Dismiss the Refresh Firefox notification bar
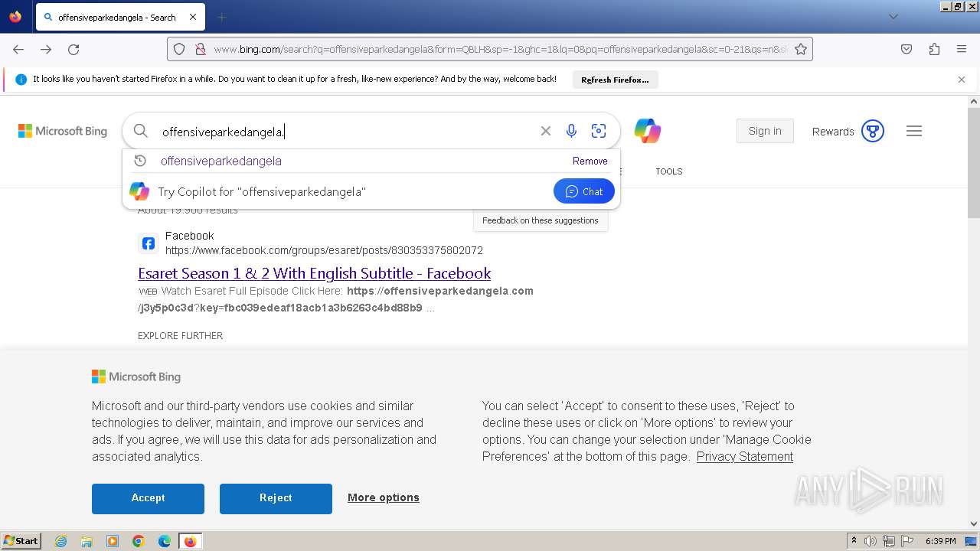Image resolution: width=980 pixels, height=551 pixels. (962, 80)
